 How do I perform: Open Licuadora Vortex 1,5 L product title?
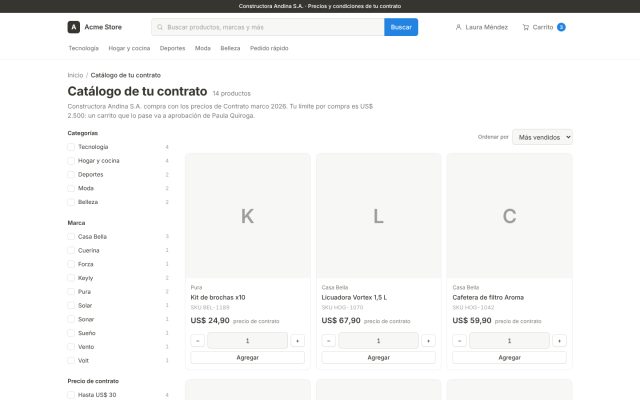coord(354,298)
